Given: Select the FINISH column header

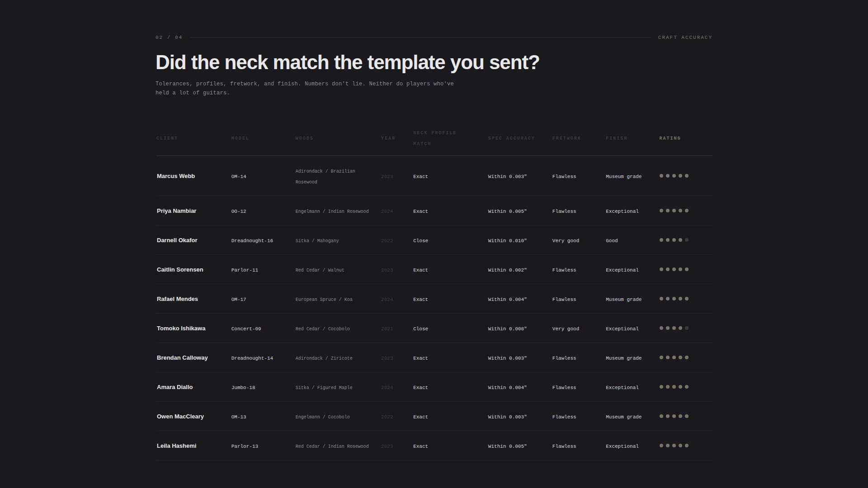Looking at the screenshot, I should coord(617,138).
